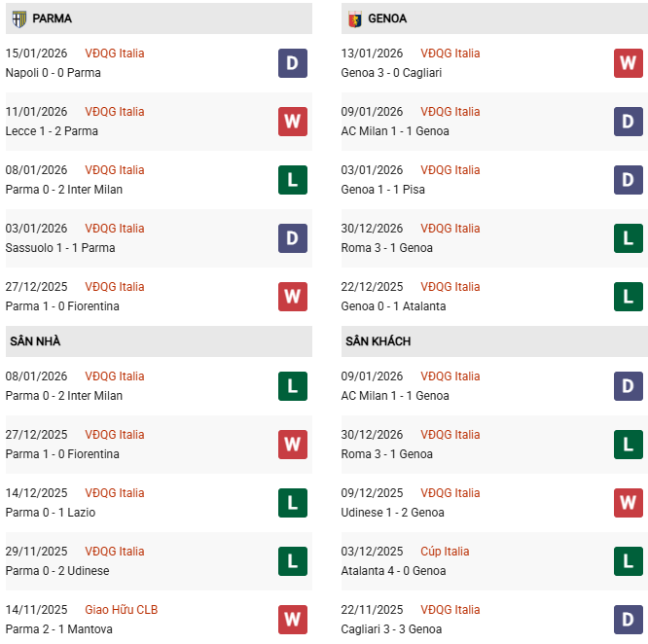648x644 pixels.
Task: Open the Giao Hữu CLB competition link
Action: (121, 610)
